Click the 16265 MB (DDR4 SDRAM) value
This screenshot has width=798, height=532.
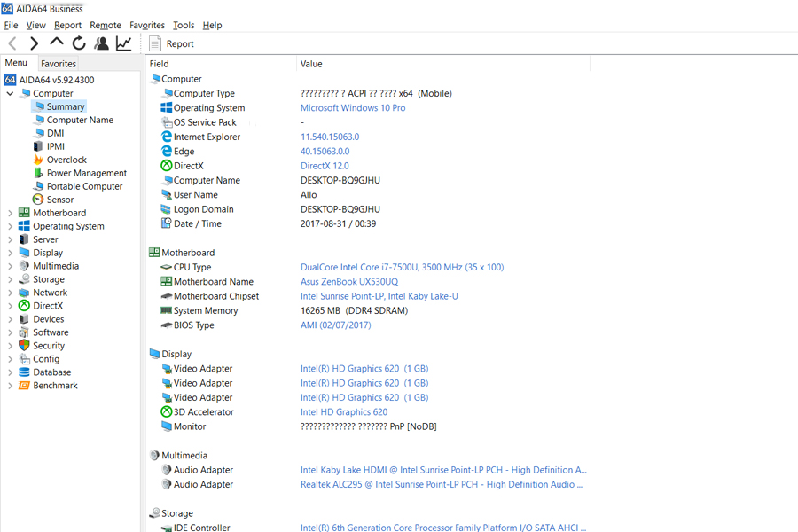[354, 310]
